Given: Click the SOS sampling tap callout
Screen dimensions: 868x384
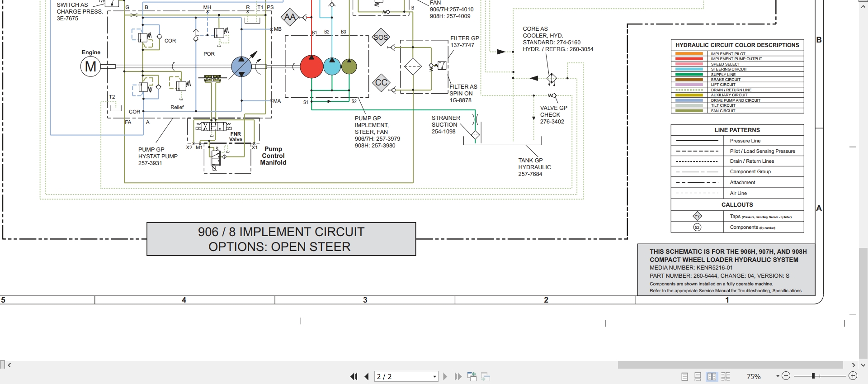Looking at the screenshot, I should 381,38.
